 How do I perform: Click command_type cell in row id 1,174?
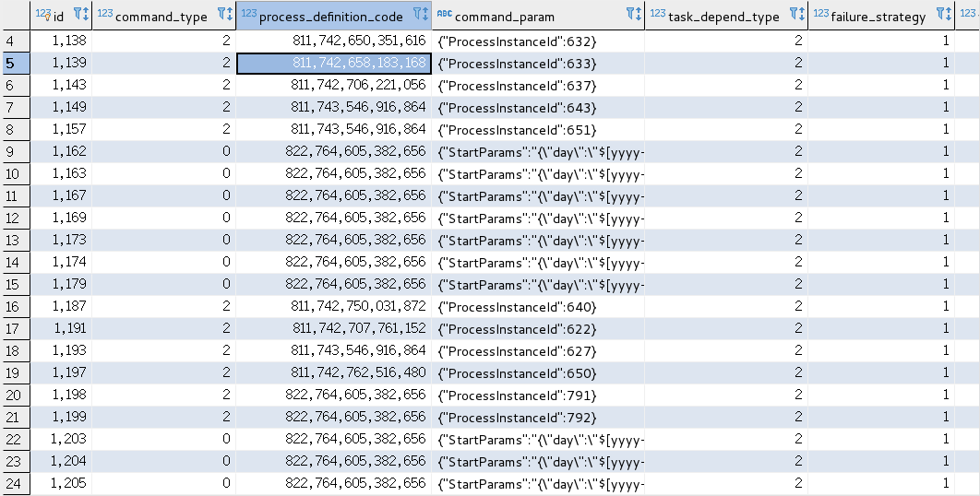coord(163,262)
